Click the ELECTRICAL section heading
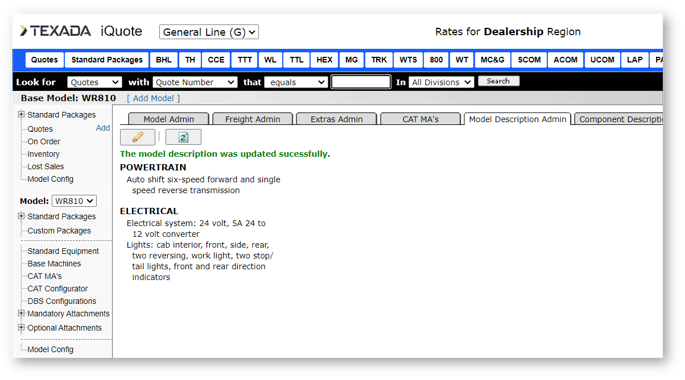This screenshot has height=380, width=685. tap(149, 211)
